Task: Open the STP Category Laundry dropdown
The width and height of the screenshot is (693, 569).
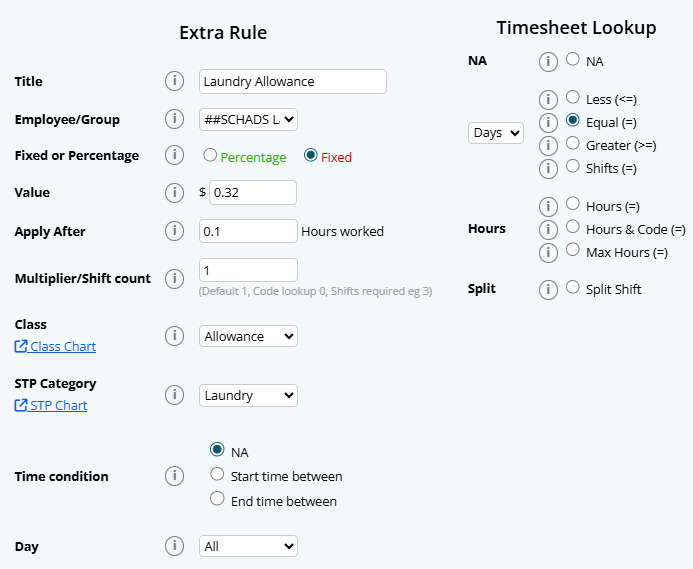Action: tap(248, 395)
